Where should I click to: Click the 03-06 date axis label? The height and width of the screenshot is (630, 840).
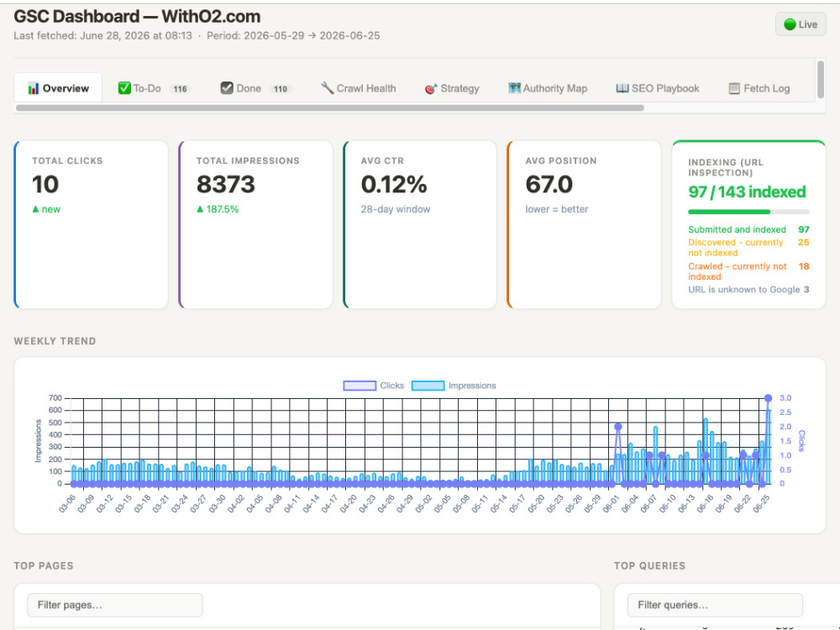[67, 503]
